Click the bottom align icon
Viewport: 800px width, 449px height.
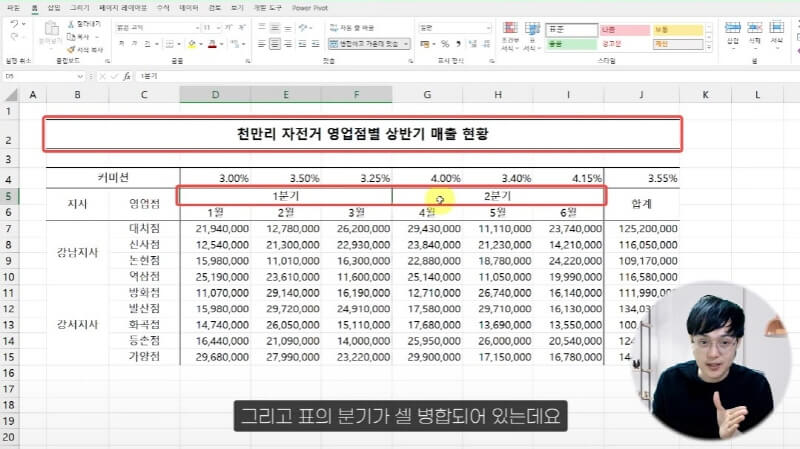click(x=288, y=28)
